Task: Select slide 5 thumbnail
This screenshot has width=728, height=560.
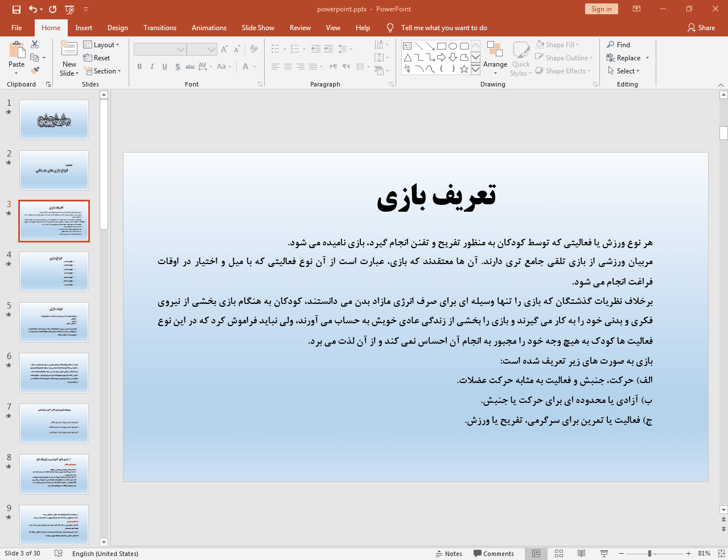Action: point(54,322)
